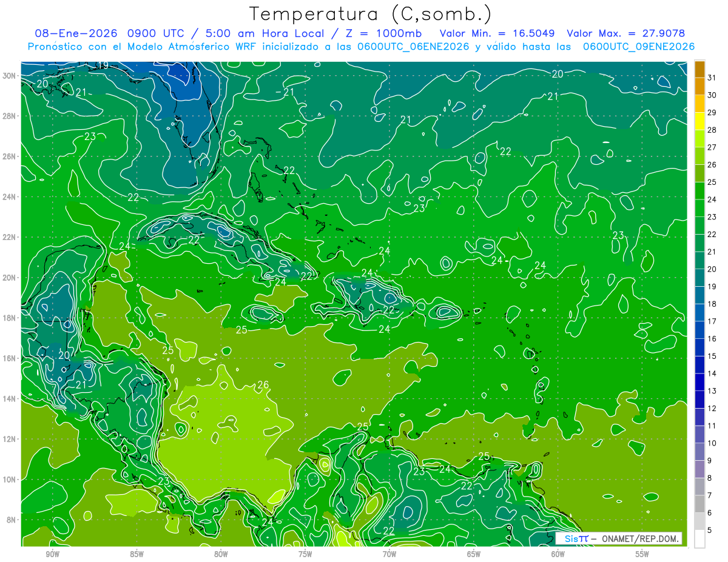Viewport: 728px width, 562px height.
Task: Click the dark blue swatch between 13 and 14
Action: point(699,383)
